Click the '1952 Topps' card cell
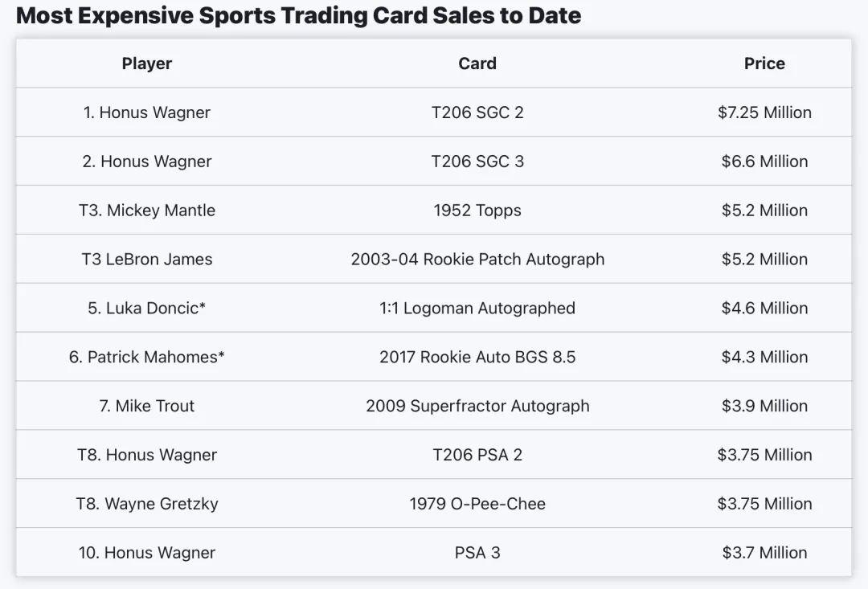Screen dimensions: 868x589 (477, 211)
